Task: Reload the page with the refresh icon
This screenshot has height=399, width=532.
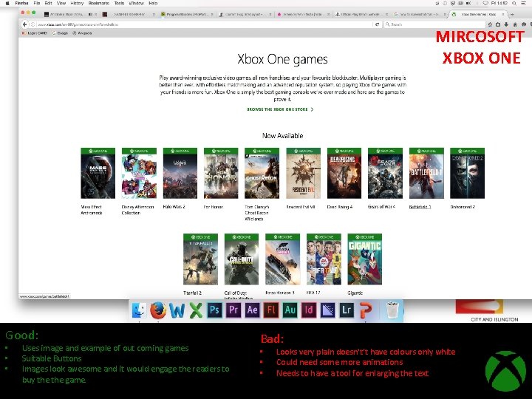Action: (x=377, y=24)
